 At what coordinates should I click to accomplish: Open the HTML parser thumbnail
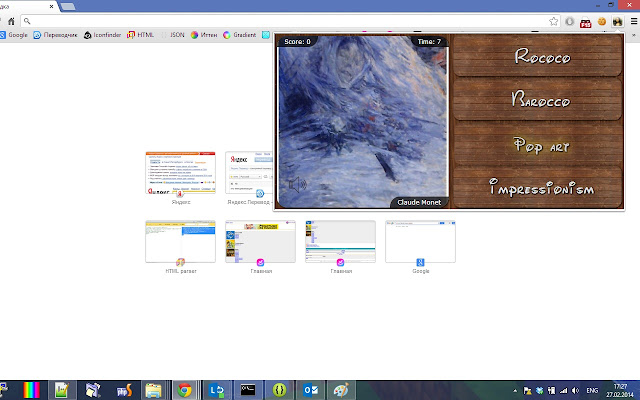pos(180,242)
